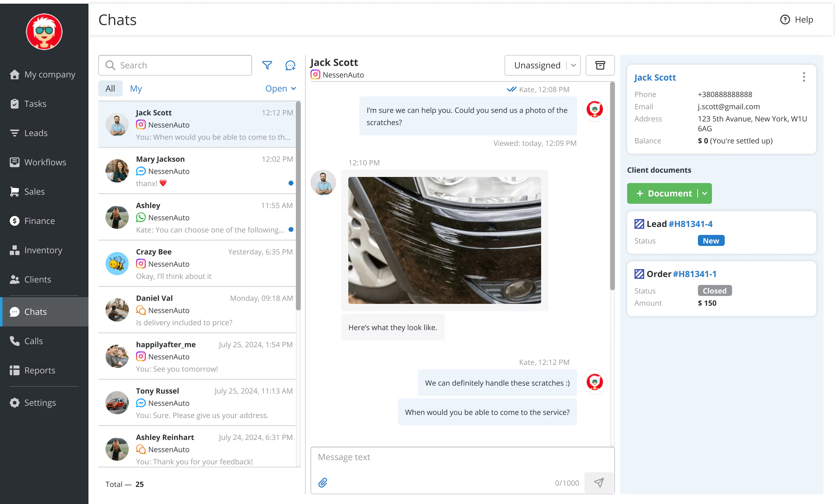Click the Closed status badge on order

tap(714, 291)
